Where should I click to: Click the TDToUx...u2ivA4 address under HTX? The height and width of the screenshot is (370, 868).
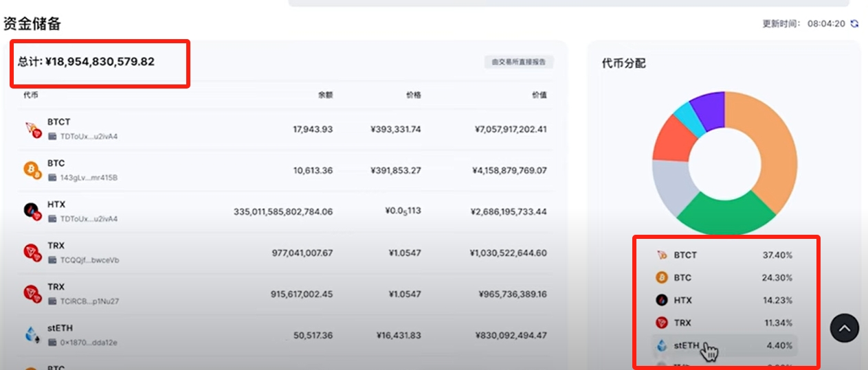pyautogui.click(x=89, y=219)
